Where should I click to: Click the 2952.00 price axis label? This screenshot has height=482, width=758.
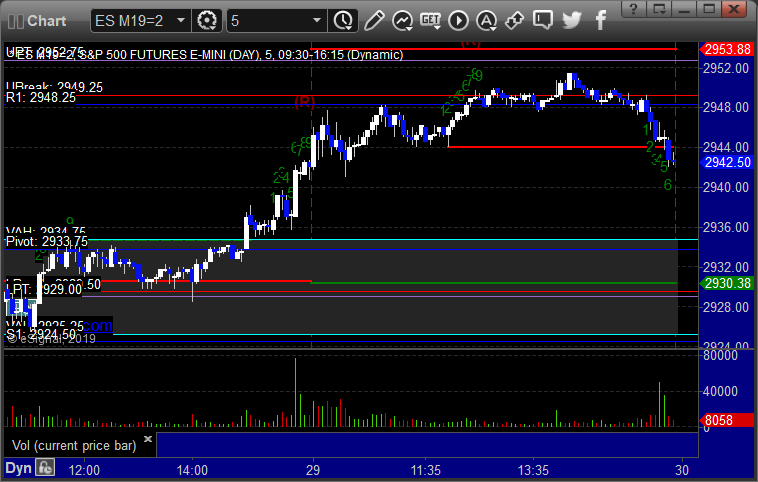pos(726,68)
